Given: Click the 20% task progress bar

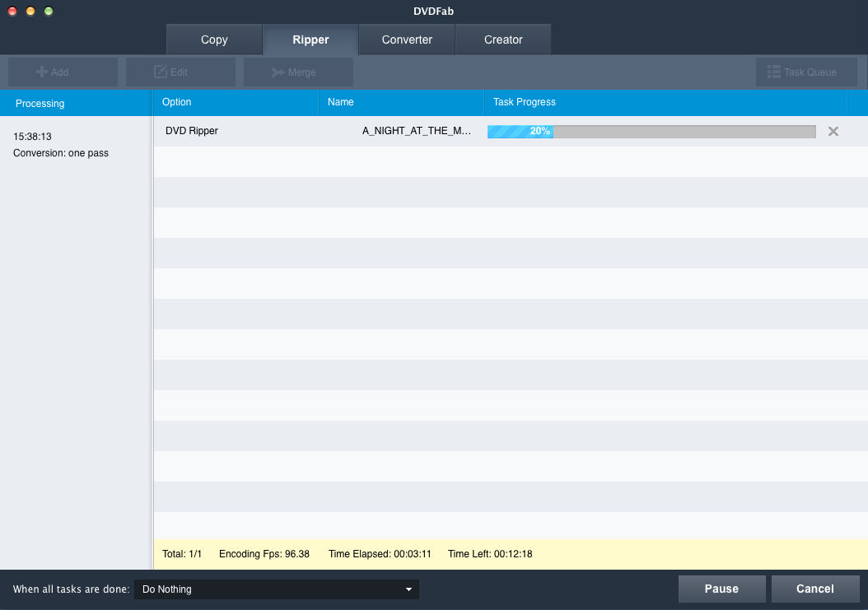Looking at the screenshot, I should point(651,131).
